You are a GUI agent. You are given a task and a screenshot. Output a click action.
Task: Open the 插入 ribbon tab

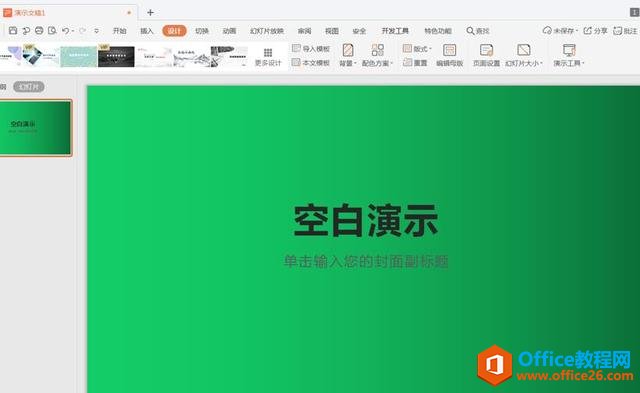click(147, 31)
